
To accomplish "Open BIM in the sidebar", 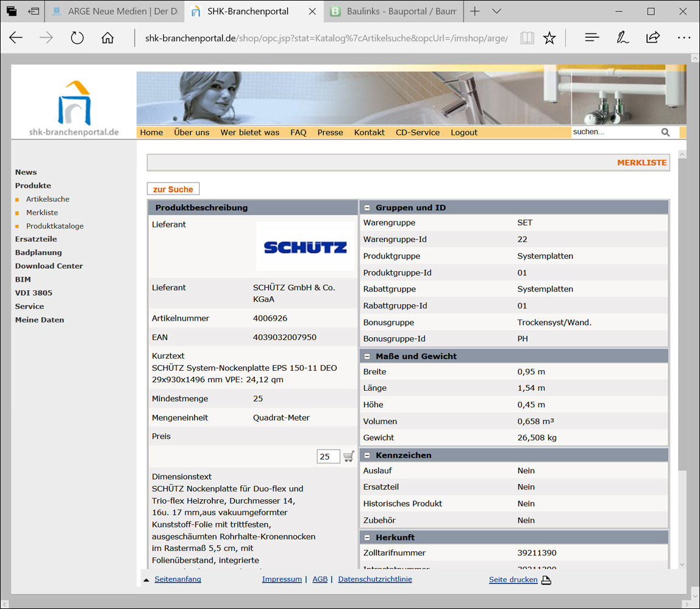I will [x=23, y=279].
